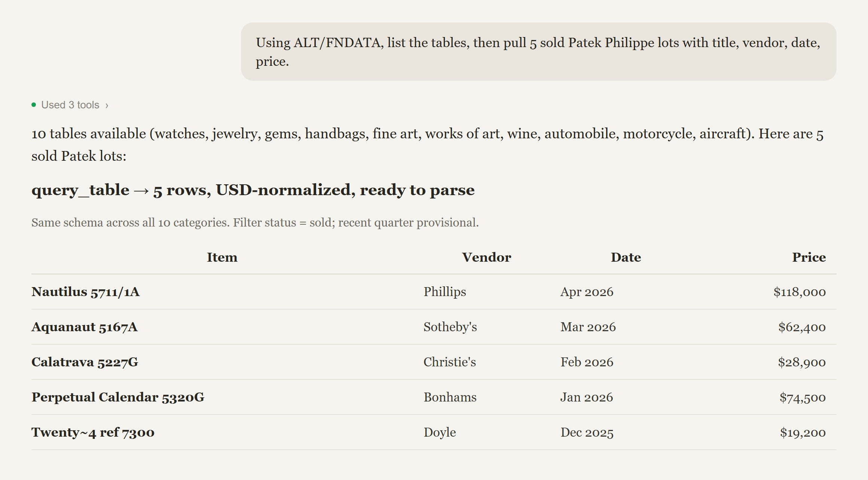Screen dimensions: 868x480
Task: Select the Twenty~4 ref 7300 row title
Action: [93, 432]
